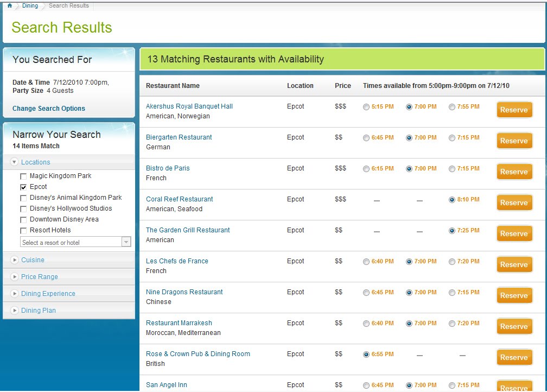The width and height of the screenshot is (547, 392).
Task: Open the Bistro de Paris restaurant link
Action: click(167, 168)
